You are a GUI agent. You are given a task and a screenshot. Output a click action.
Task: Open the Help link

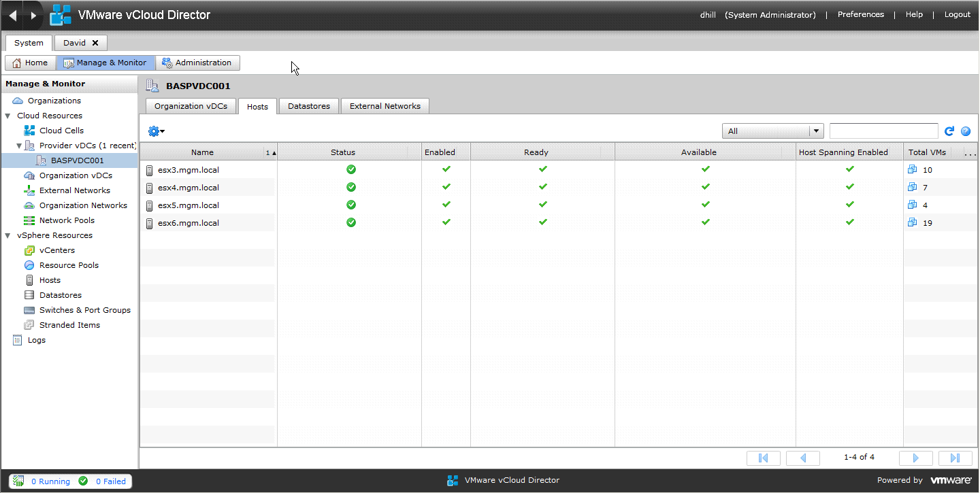[914, 14]
